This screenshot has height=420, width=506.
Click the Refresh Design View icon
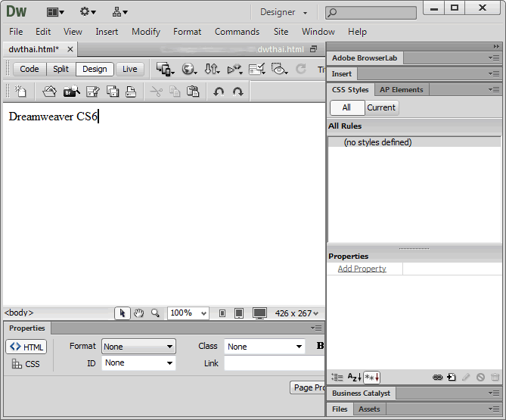pos(301,69)
